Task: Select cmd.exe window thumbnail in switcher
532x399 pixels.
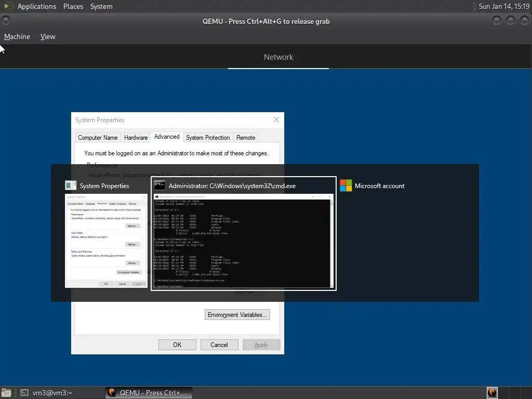Action: [x=244, y=241]
